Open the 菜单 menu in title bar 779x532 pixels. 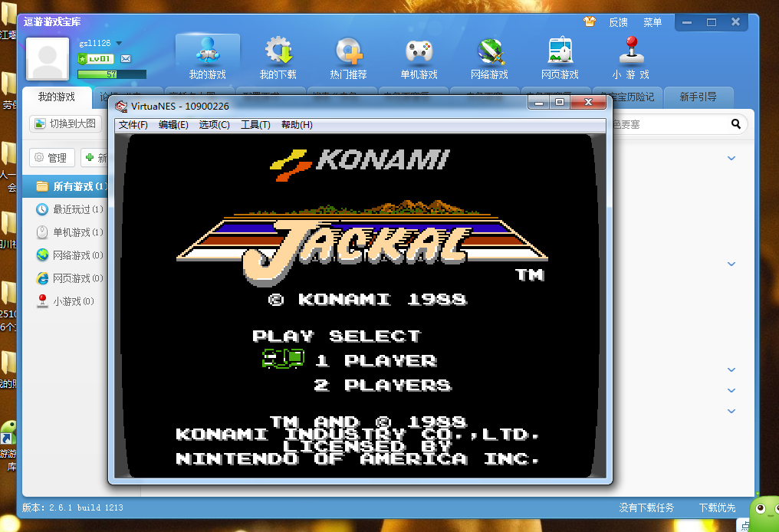pos(652,22)
